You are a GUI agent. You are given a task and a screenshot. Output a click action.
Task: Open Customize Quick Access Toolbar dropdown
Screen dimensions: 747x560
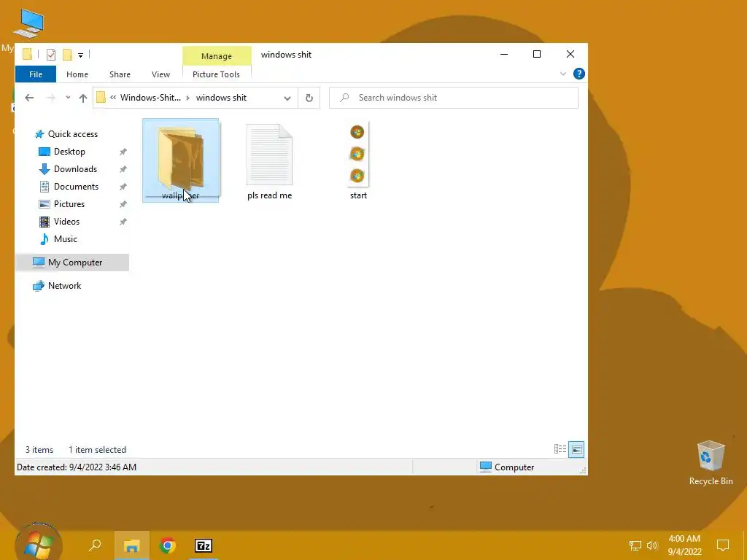pyautogui.click(x=80, y=55)
